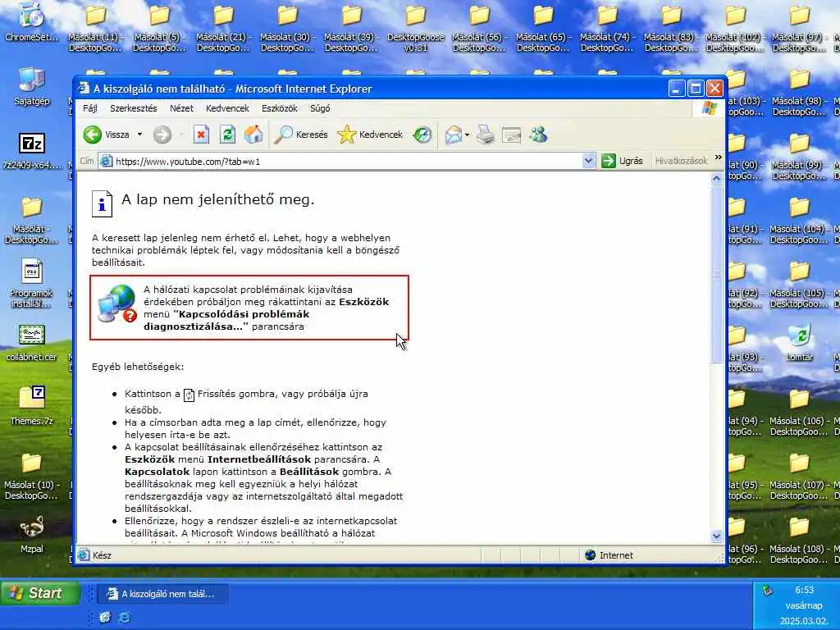Open the Messenger people icon
The image size is (840, 630).
pos(538,135)
